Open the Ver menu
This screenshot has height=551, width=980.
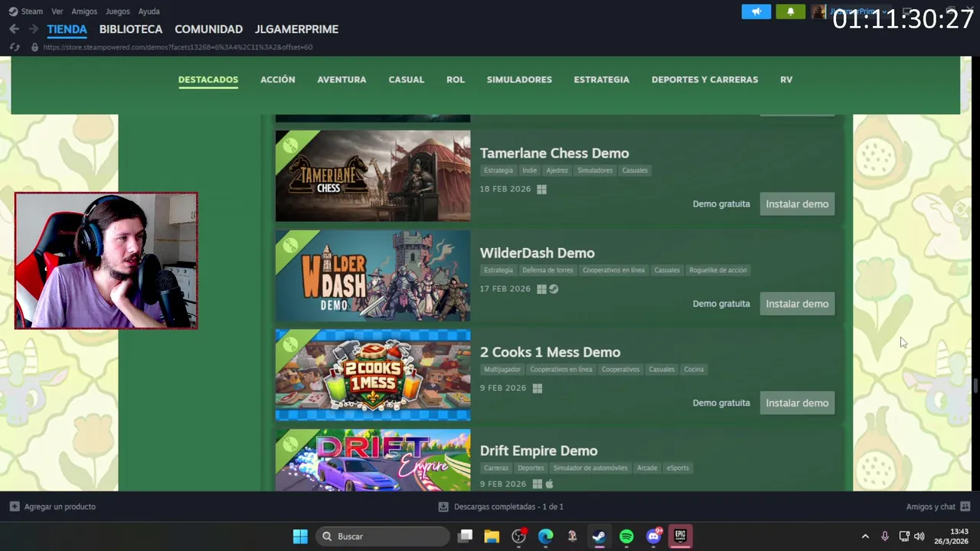(x=57, y=11)
